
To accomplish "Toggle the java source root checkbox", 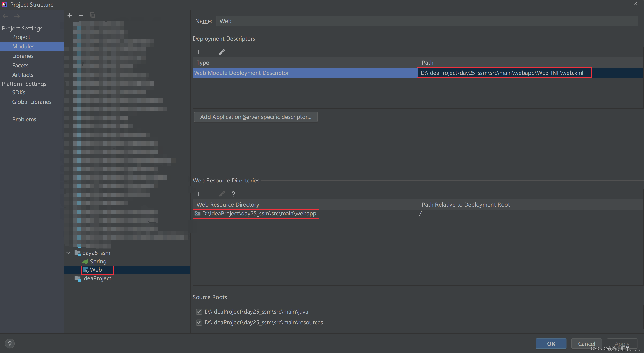I will click(199, 311).
